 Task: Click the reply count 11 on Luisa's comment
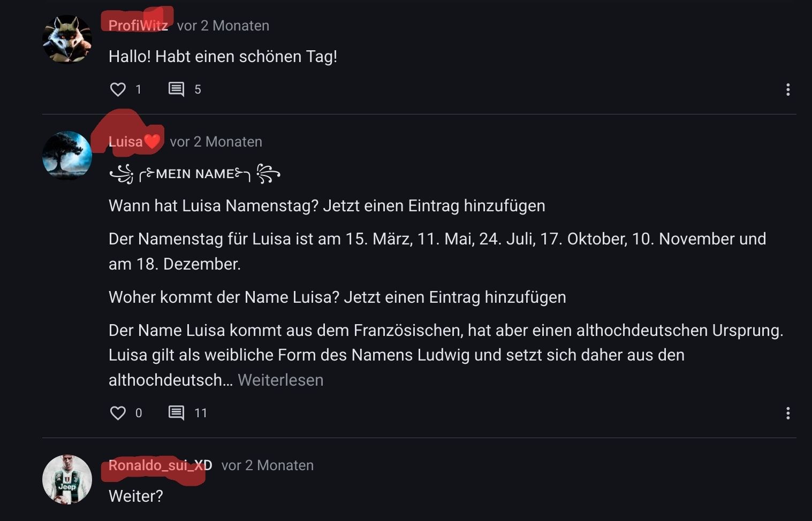point(201,413)
